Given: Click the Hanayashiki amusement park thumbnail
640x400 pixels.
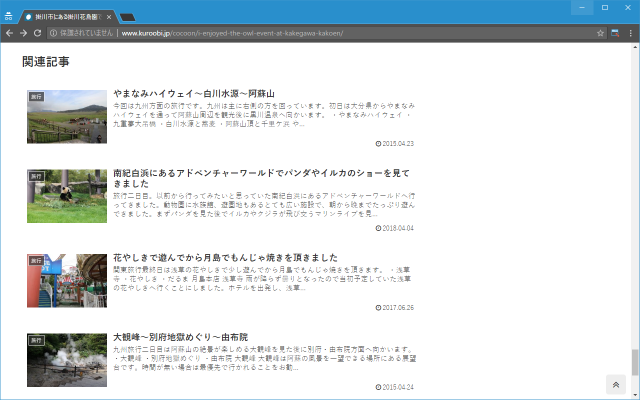Looking at the screenshot, I should pyautogui.click(x=67, y=281).
